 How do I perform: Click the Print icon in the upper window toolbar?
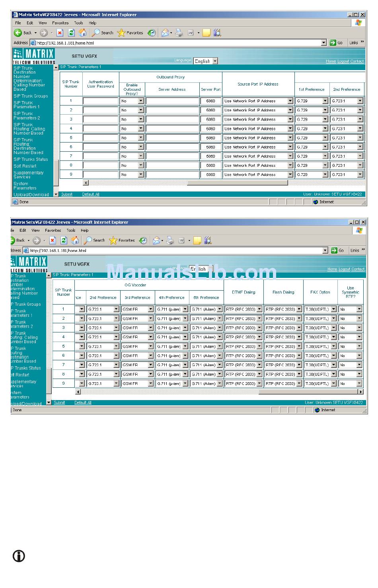coord(179,33)
